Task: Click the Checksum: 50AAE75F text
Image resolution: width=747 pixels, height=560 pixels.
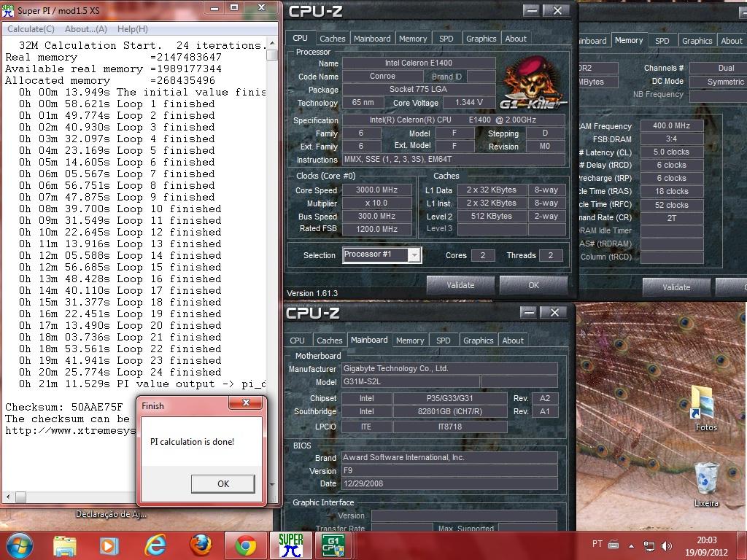Action: click(64, 407)
